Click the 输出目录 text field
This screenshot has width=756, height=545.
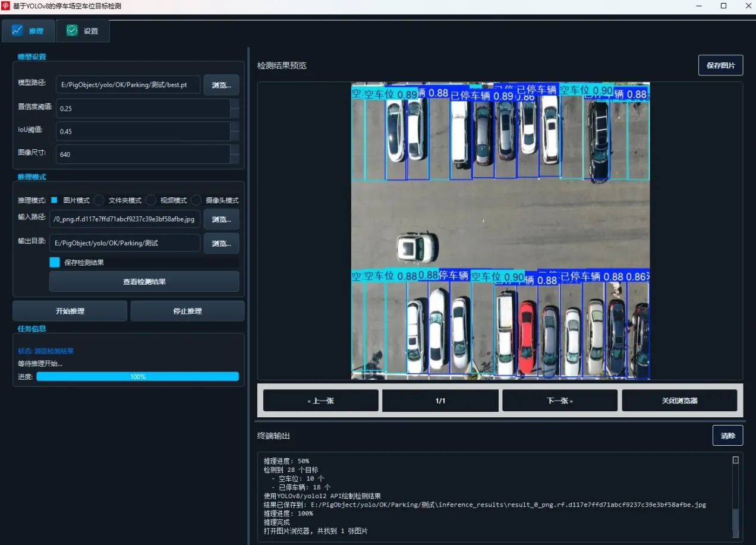(x=125, y=242)
